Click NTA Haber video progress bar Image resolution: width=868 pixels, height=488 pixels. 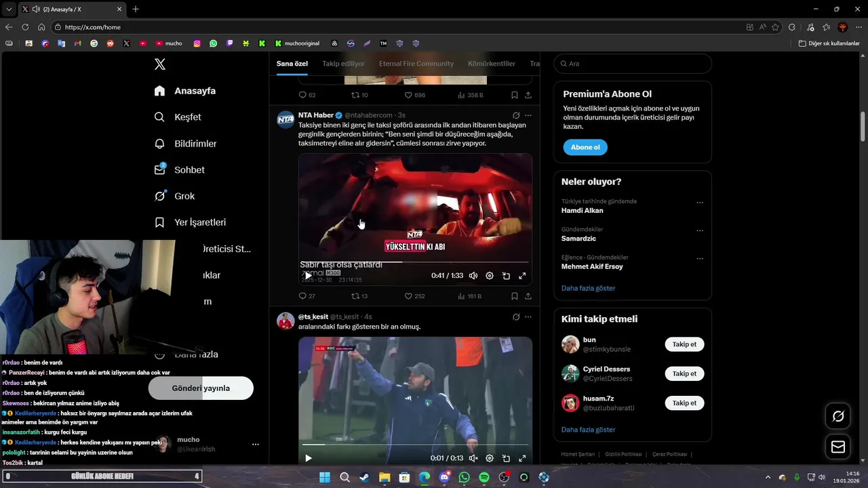pos(415,262)
